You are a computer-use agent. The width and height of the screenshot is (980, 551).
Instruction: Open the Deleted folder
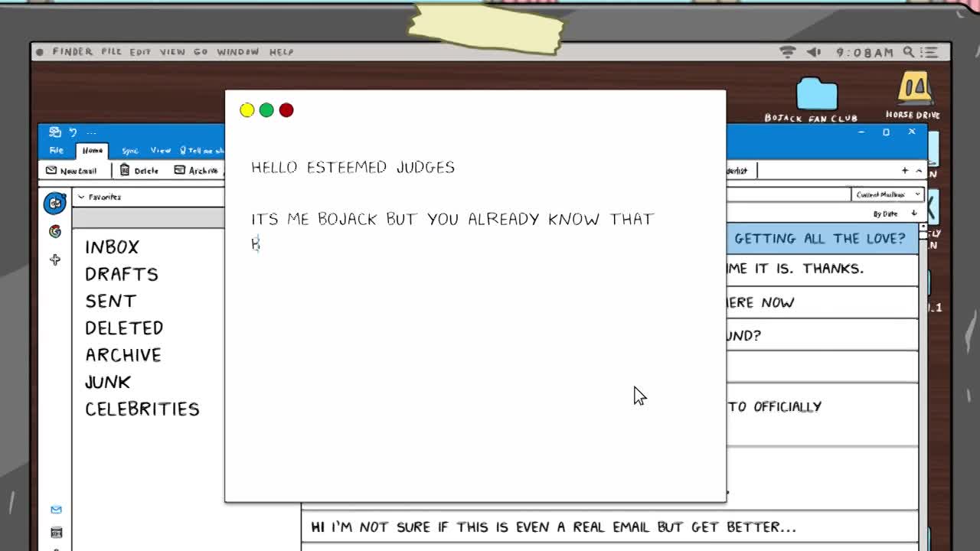124,328
